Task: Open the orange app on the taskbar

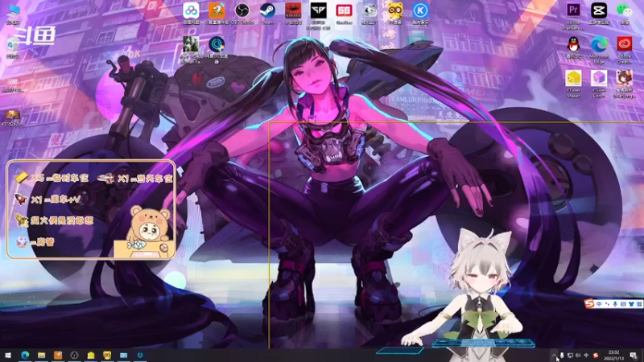Action: pyautogui.click(x=58, y=355)
